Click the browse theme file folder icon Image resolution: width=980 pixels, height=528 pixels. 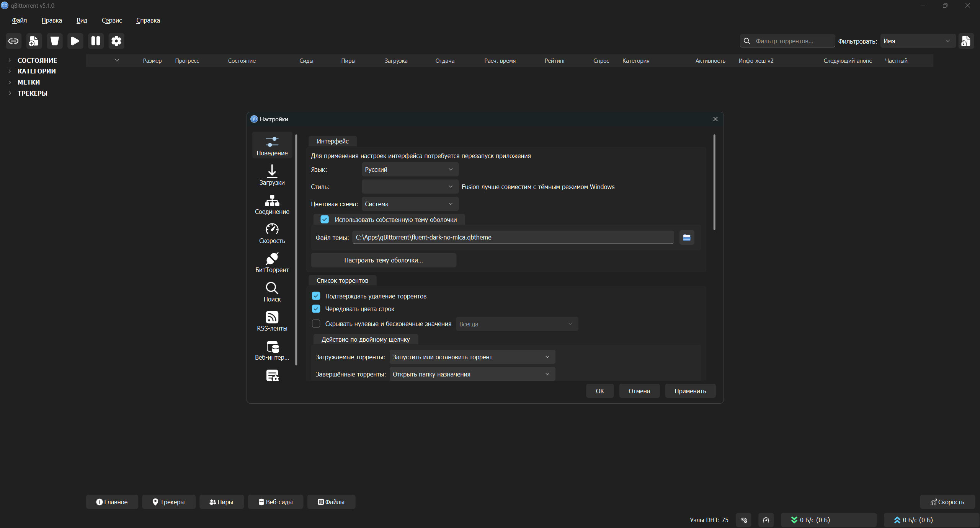(687, 238)
